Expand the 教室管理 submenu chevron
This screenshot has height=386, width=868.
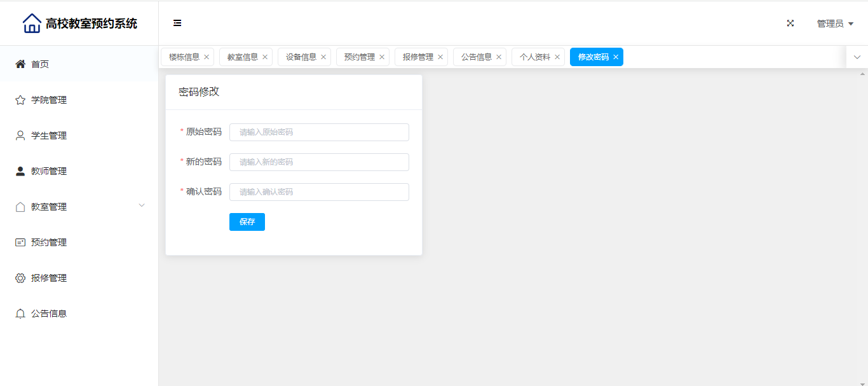(x=142, y=205)
